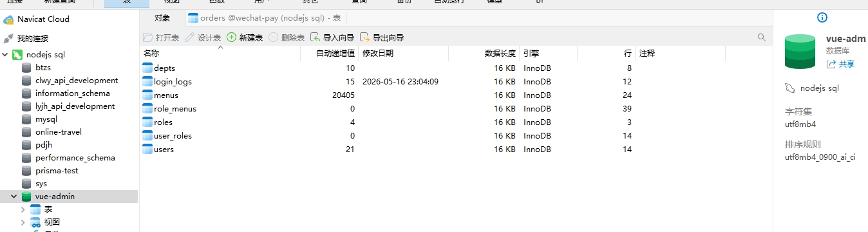The width and height of the screenshot is (868, 232).
Task: Select the clwy_api_development database
Action: [77, 81]
